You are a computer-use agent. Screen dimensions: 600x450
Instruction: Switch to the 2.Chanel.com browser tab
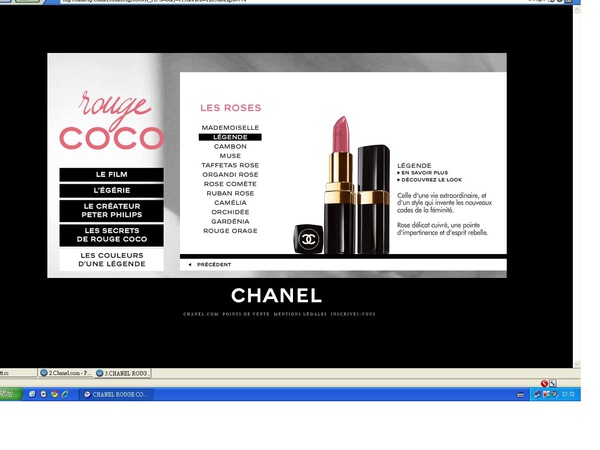65,373
